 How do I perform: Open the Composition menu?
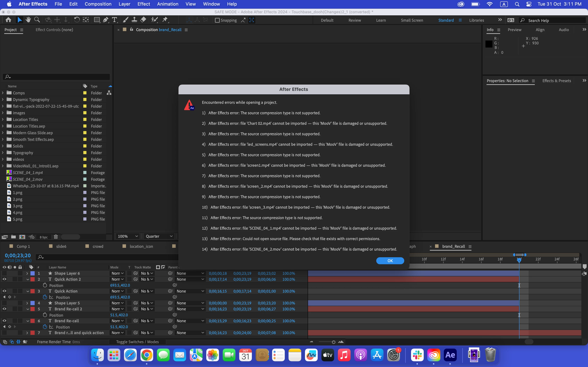tap(98, 4)
